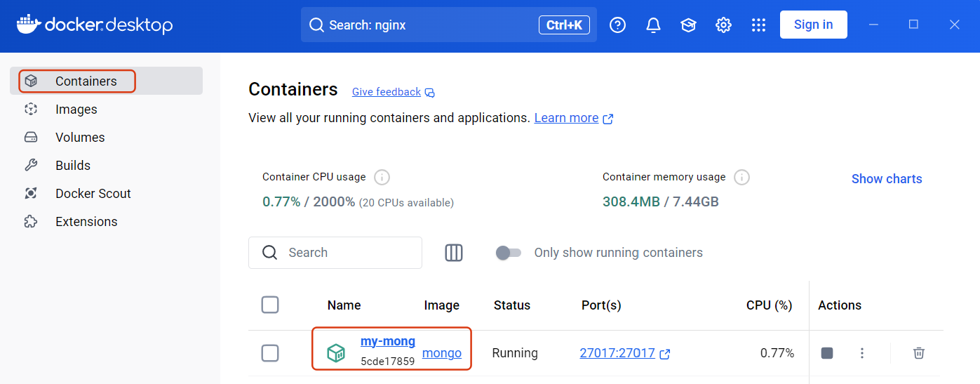
Task: Click the Running status text
Action: 515,353
